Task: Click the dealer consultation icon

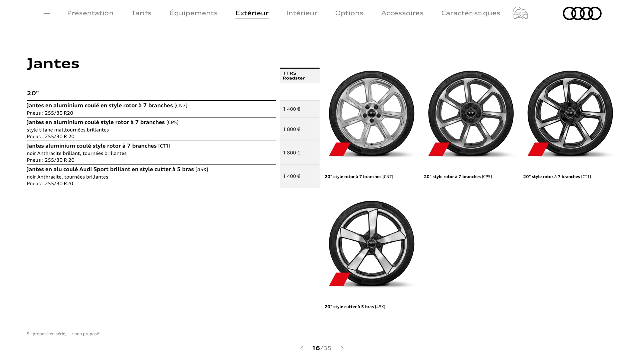Action: tap(520, 13)
